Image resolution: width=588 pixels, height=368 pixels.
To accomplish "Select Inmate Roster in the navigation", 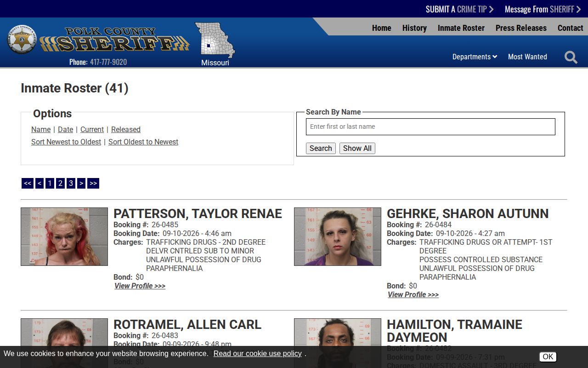I will coord(461,28).
